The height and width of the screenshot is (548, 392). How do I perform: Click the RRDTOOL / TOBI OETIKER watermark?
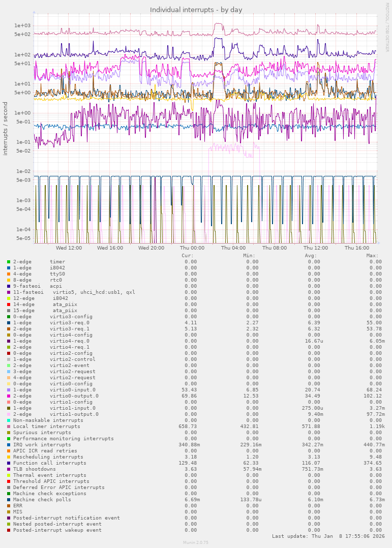click(x=387, y=27)
